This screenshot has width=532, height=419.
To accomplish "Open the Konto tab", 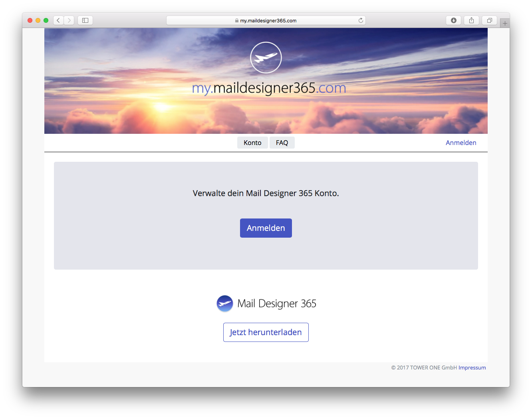I will coord(252,143).
